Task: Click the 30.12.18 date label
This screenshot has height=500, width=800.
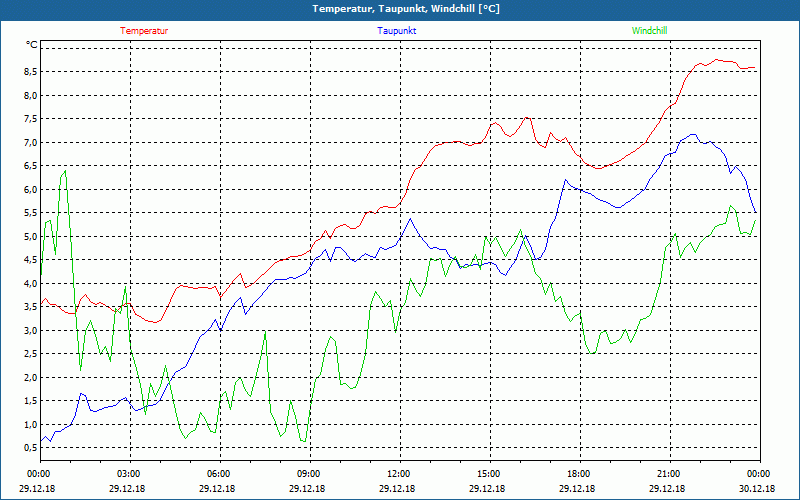Action: [757, 488]
